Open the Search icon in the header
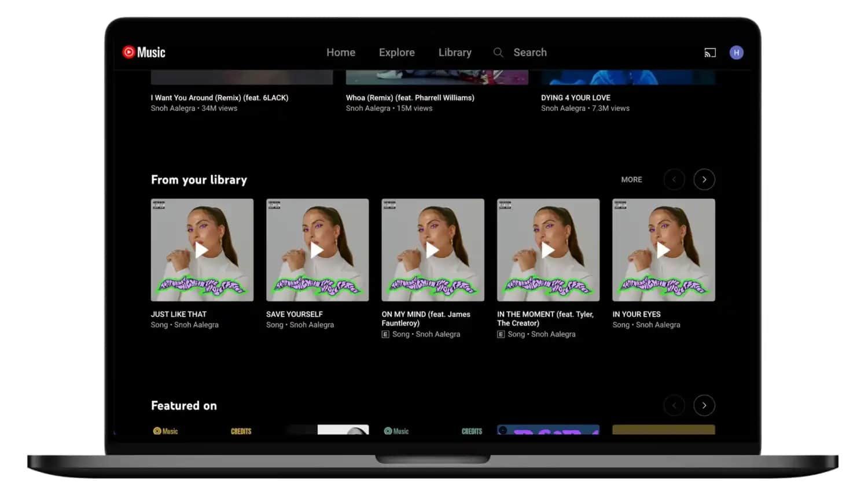Screen dimensions: 868x495 498,52
